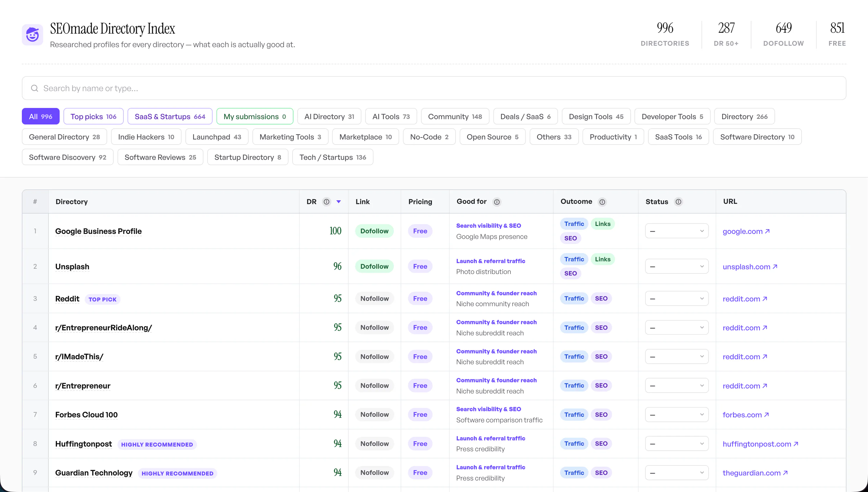This screenshot has height=492, width=868.
Task: Filter by Tech / Startups
Action: 333,157
